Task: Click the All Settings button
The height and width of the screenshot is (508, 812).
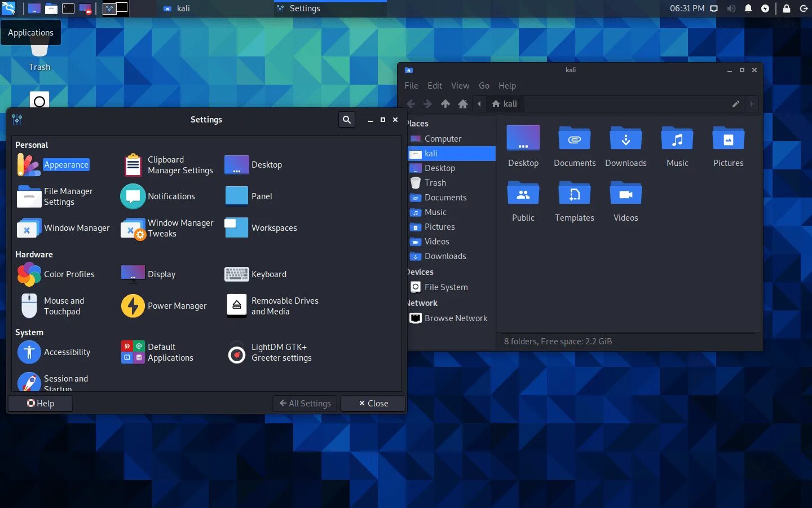Action: [304, 403]
